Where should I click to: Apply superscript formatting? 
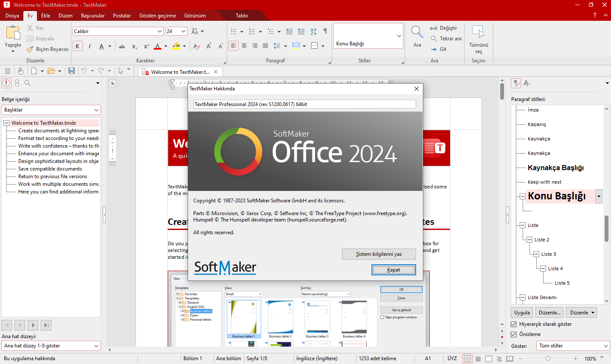click(146, 46)
